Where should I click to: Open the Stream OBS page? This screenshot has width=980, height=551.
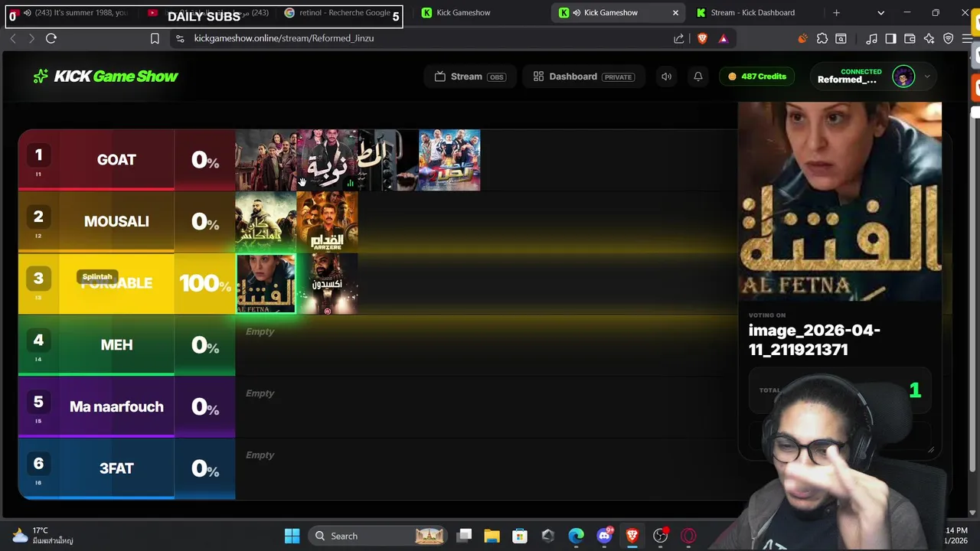pos(469,77)
